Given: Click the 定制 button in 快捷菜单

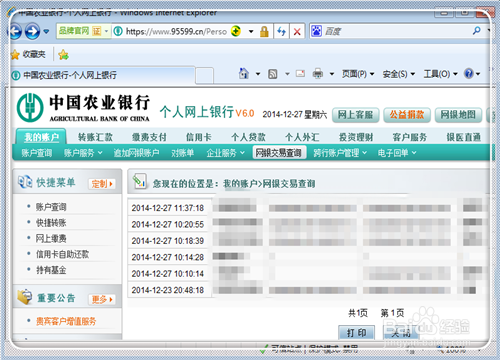Looking at the screenshot, I should 102,184.
